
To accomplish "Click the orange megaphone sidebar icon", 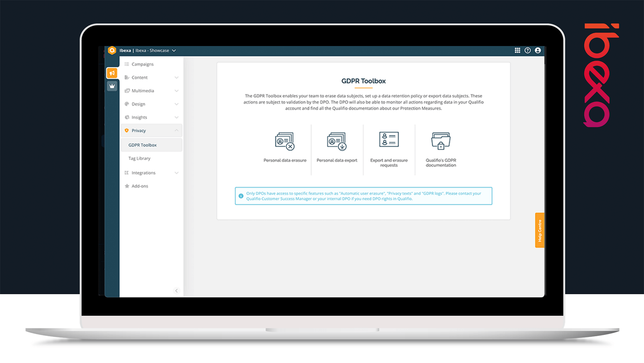I will coord(112,73).
